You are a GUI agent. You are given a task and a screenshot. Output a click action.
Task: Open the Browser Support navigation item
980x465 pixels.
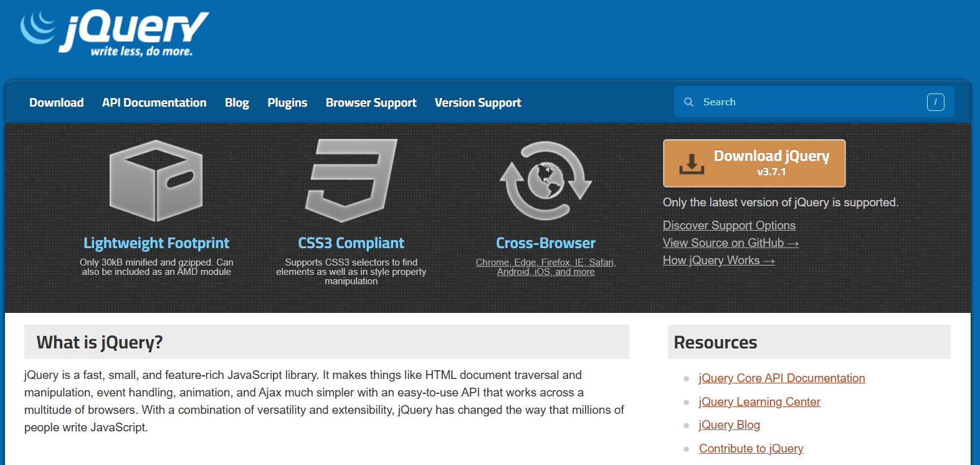(371, 103)
